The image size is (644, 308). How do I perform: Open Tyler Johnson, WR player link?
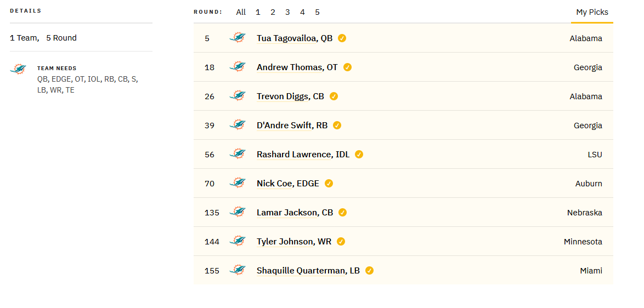tap(294, 242)
